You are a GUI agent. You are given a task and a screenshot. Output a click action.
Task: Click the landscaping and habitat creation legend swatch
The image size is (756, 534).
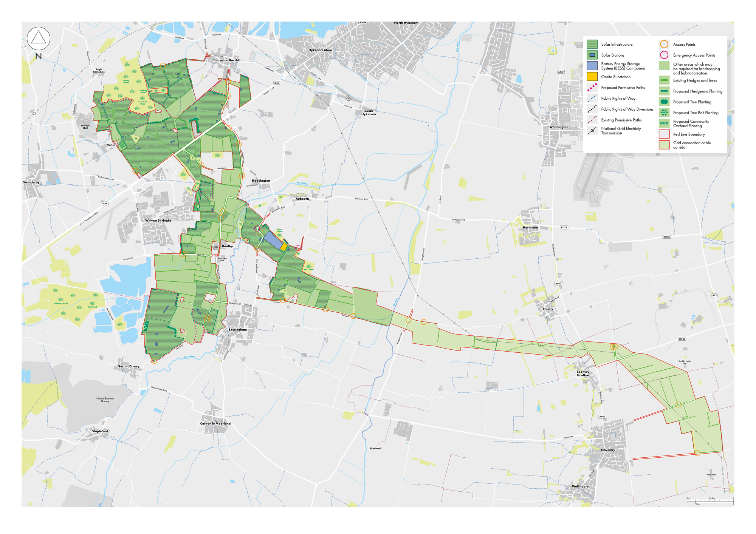[x=664, y=66]
